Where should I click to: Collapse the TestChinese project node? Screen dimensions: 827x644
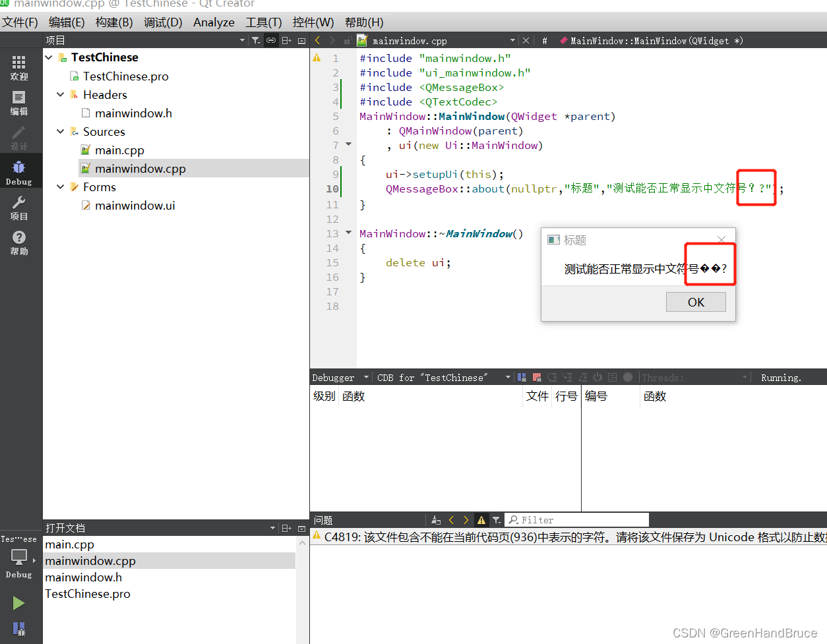[49, 57]
